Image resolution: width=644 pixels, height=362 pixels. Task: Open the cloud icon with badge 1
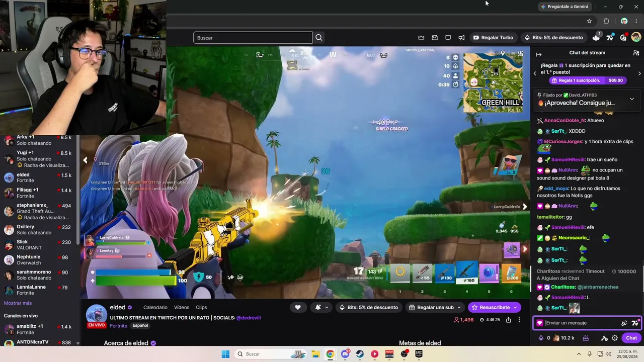click(597, 37)
